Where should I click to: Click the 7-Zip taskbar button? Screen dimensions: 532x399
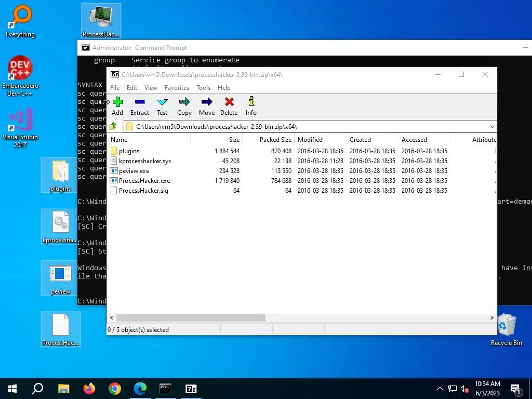click(x=191, y=389)
